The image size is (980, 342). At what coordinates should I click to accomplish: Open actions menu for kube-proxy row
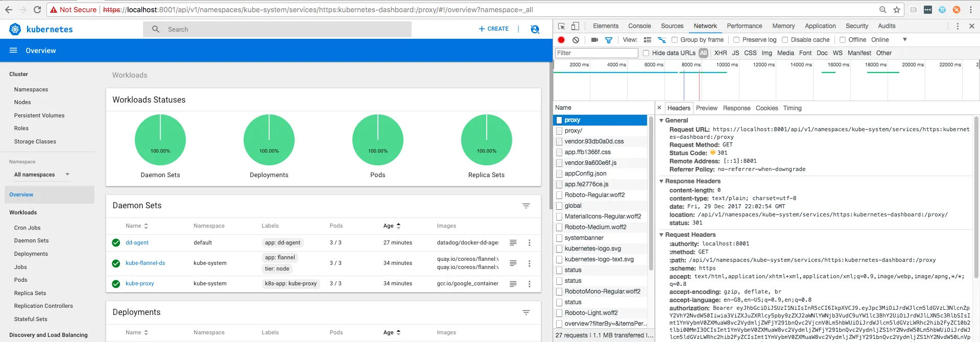click(x=530, y=284)
